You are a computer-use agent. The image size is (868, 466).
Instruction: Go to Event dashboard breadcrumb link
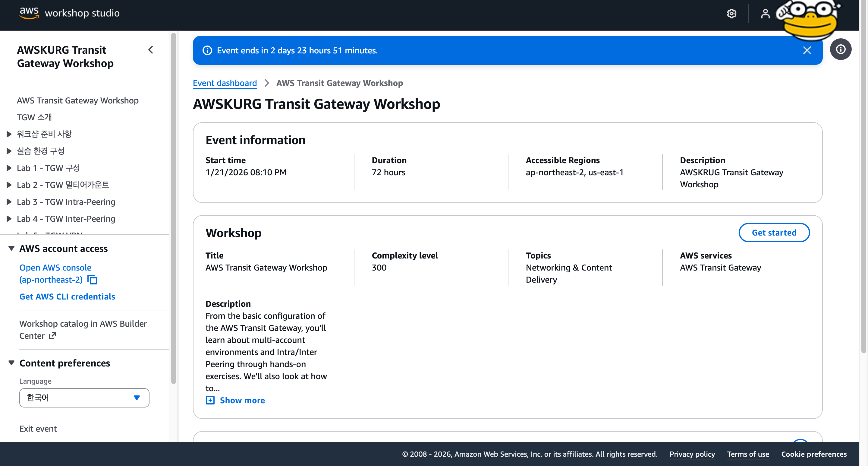coord(225,83)
